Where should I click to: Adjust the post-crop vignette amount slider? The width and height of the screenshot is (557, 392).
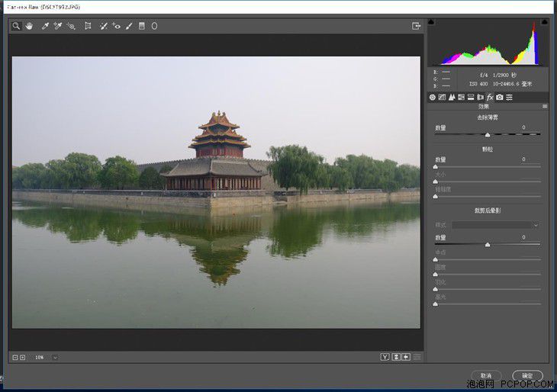[x=488, y=245]
